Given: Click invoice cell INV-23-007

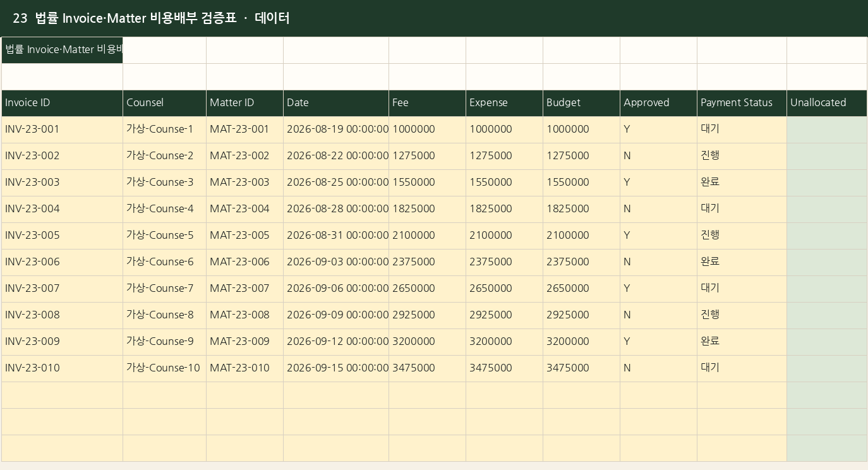Looking at the screenshot, I should (x=62, y=289).
